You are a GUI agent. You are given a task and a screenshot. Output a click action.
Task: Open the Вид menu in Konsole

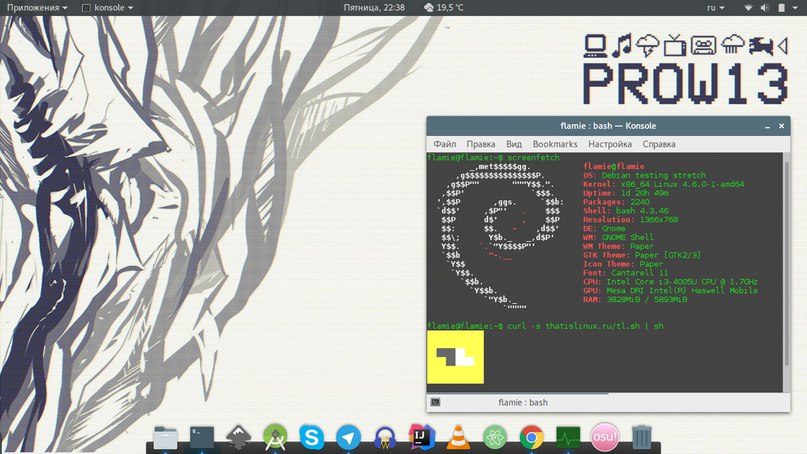coord(514,144)
